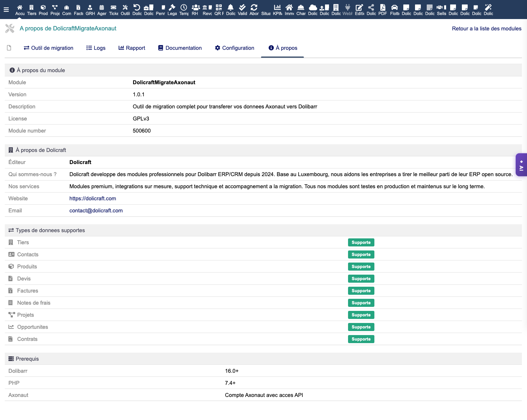Switch to the Configuration tab

point(235,48)
